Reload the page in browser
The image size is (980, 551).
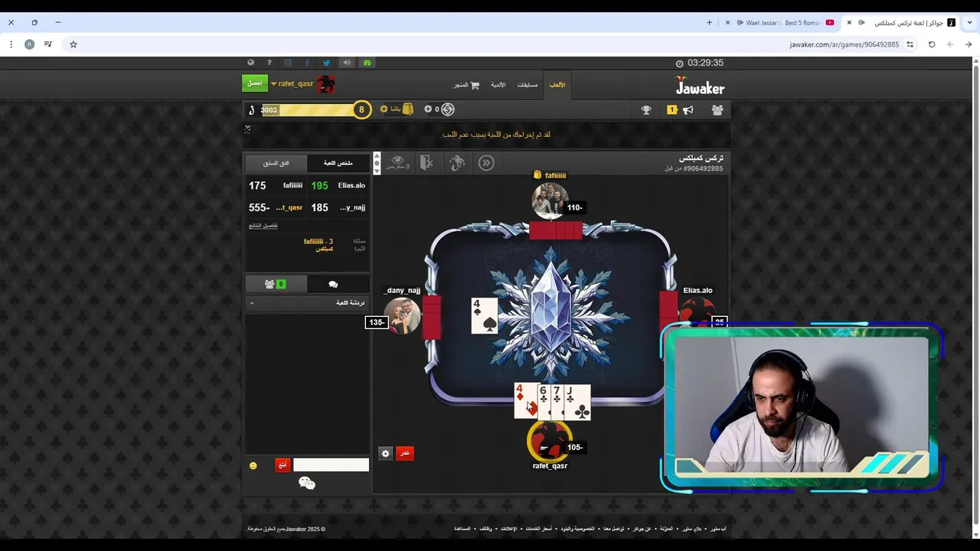(x=932, y=44)
